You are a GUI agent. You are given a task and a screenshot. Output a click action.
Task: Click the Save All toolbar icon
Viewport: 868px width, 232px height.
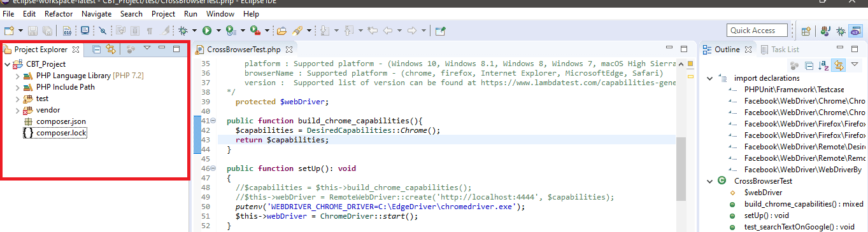pos(46,30)
